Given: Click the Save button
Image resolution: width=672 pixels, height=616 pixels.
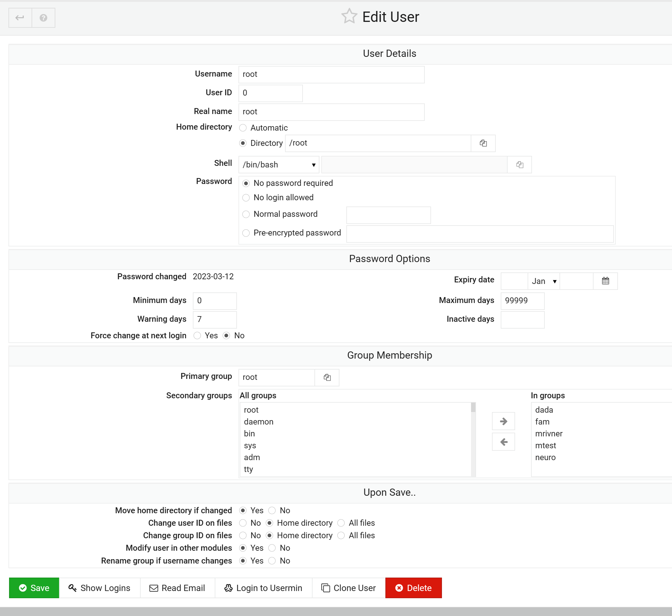Looking at the screenshot, I should [34, 588].
